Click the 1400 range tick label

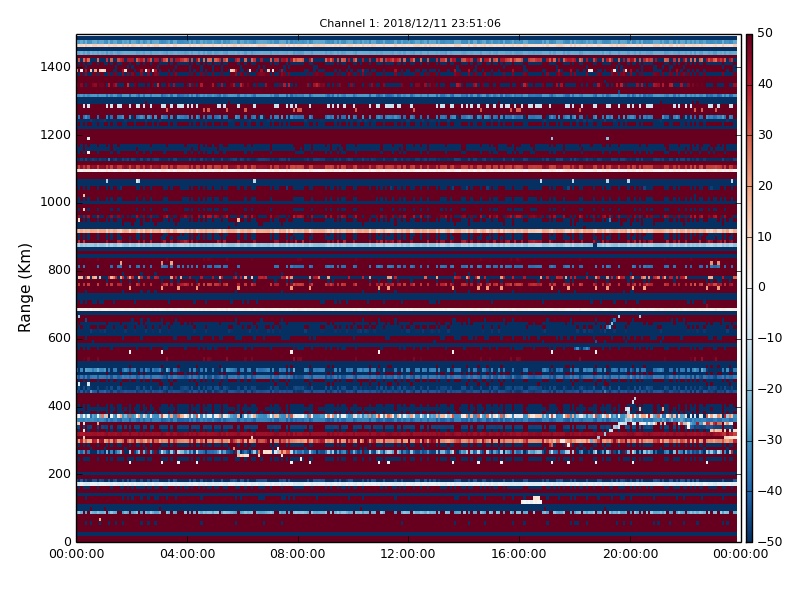[56, 67]
